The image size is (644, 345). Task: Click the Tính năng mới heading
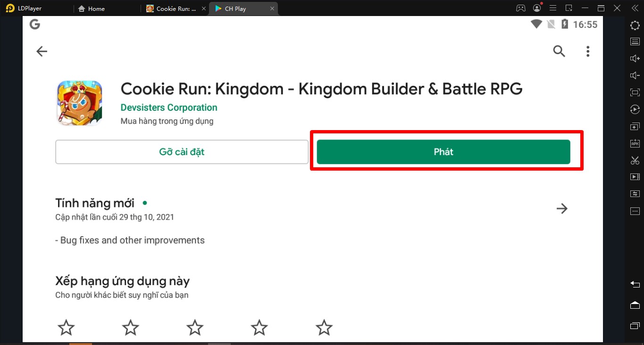tap(95, 203)
